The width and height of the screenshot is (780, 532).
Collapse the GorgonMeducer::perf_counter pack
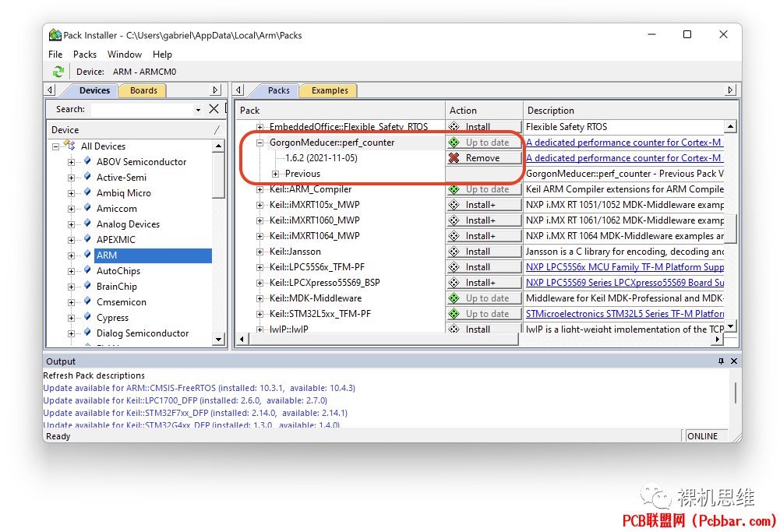[259, 143]
